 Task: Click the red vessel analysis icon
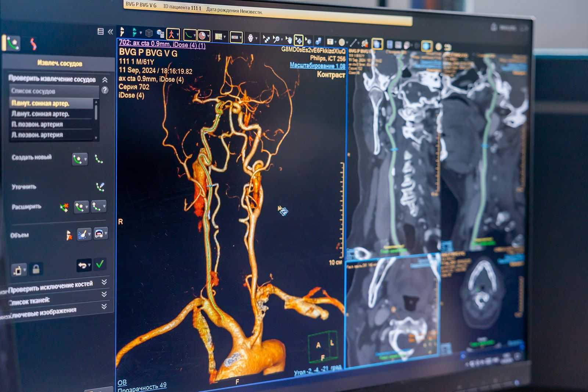click(x=33, y=44)
